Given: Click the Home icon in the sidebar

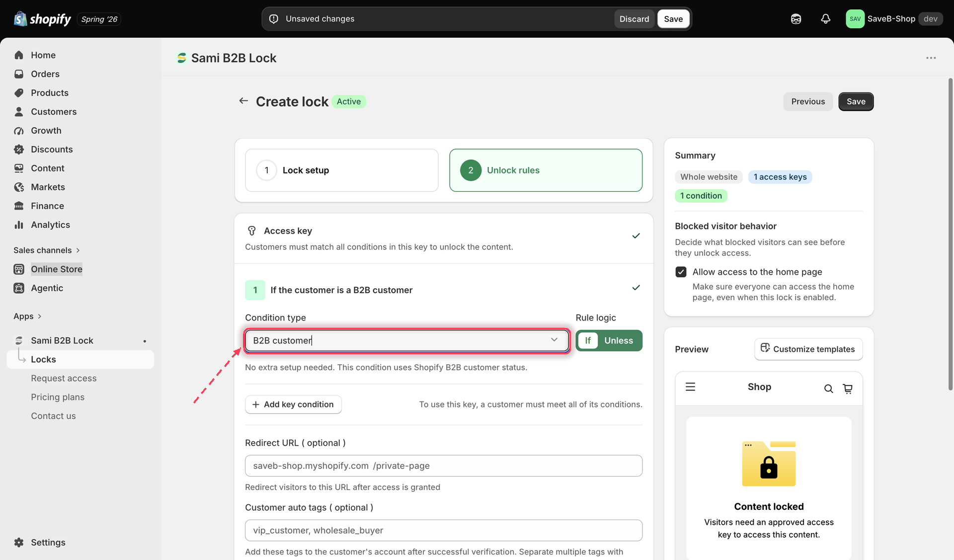Looking at the screenshot, I should 19,55.
